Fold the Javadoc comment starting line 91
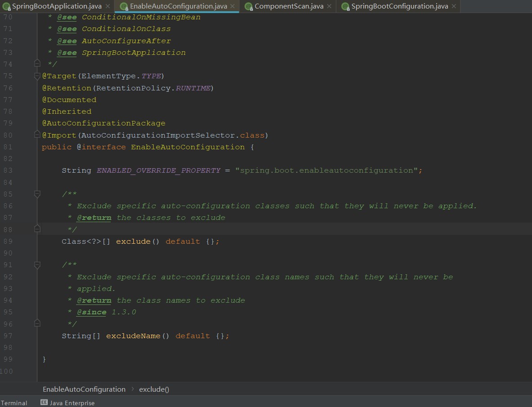The image size is (532, 407). tap(37, 265)
